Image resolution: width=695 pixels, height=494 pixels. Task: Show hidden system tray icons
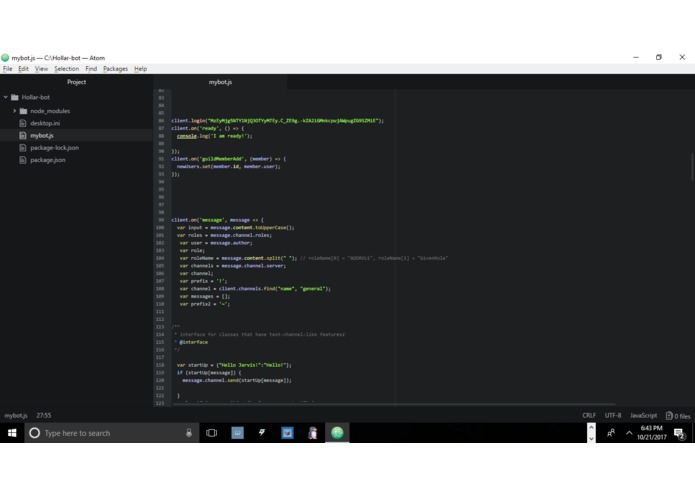pos(629,433)
